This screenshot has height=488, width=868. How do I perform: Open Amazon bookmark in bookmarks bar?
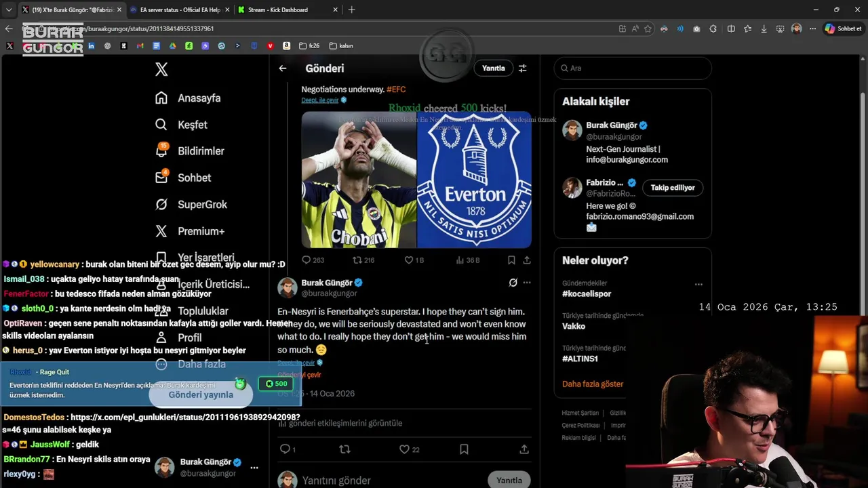(x=287, y=46)
